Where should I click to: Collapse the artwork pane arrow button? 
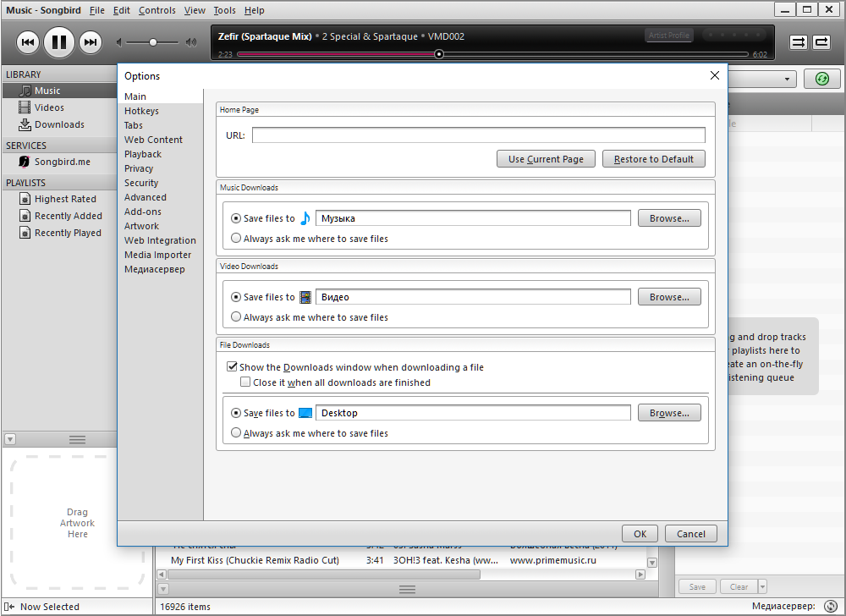[x=9, y=440]
